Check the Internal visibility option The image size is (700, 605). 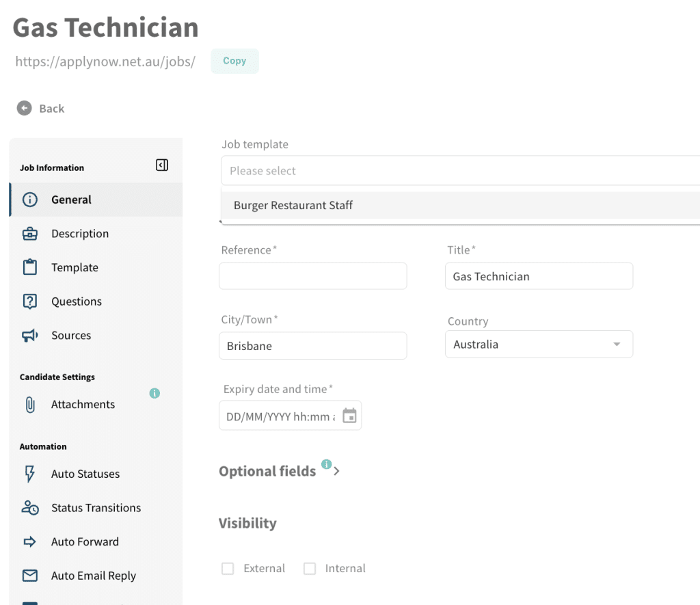tap(310, 568)
